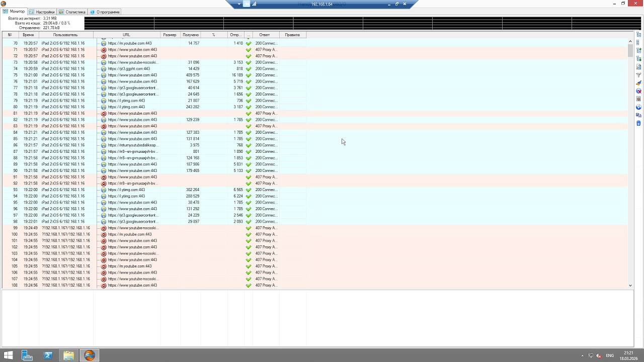Screen dimensions: 644x362
Task: Click the scroll down arrow of log list
Action: click(630, 286)
